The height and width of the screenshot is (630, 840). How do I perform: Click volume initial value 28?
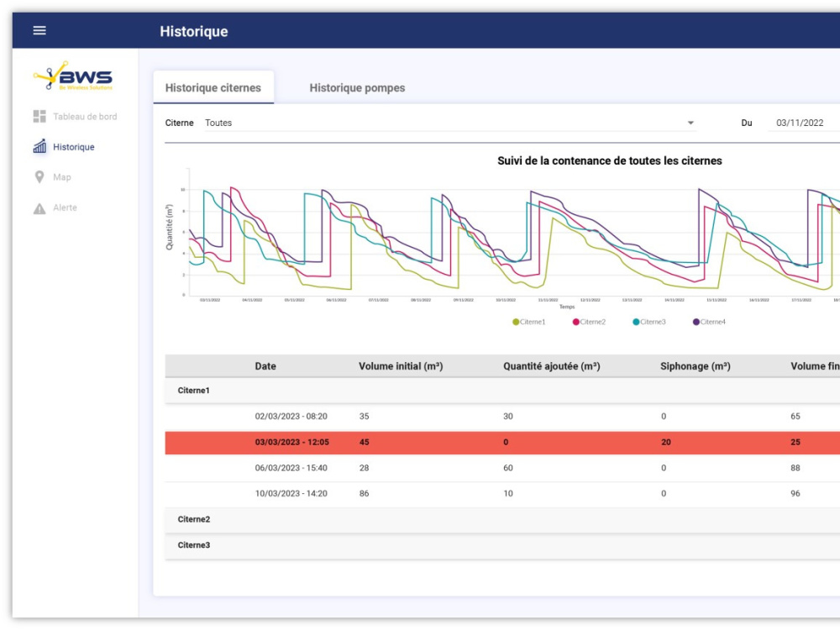365,468
